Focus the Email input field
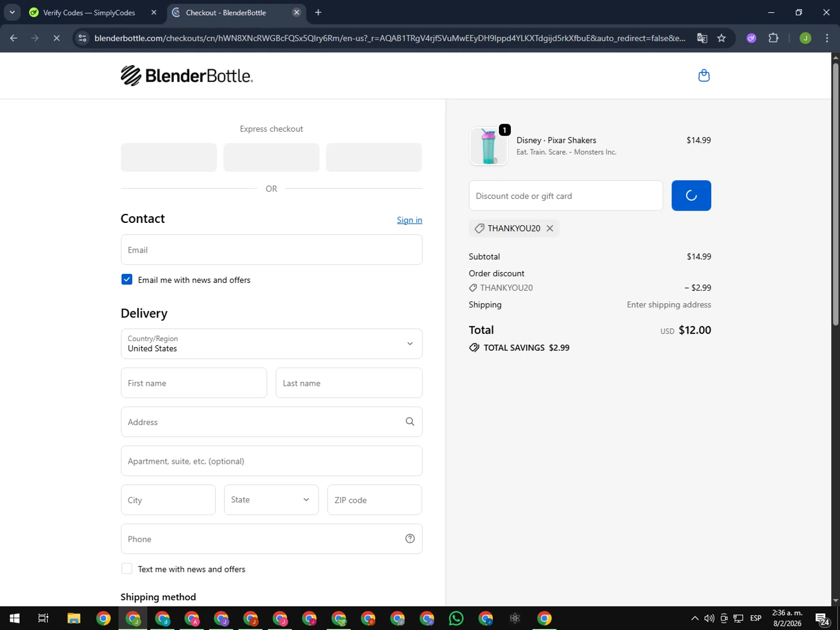Screen dimensions: 840x630 click(272, 250)
